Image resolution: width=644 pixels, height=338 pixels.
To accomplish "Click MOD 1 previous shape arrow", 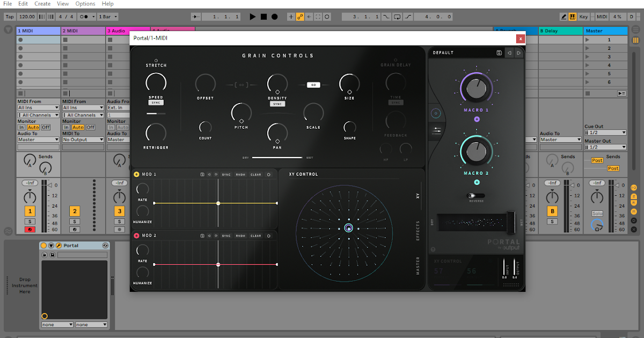I will pyautogui.click(x=209, y=174).
